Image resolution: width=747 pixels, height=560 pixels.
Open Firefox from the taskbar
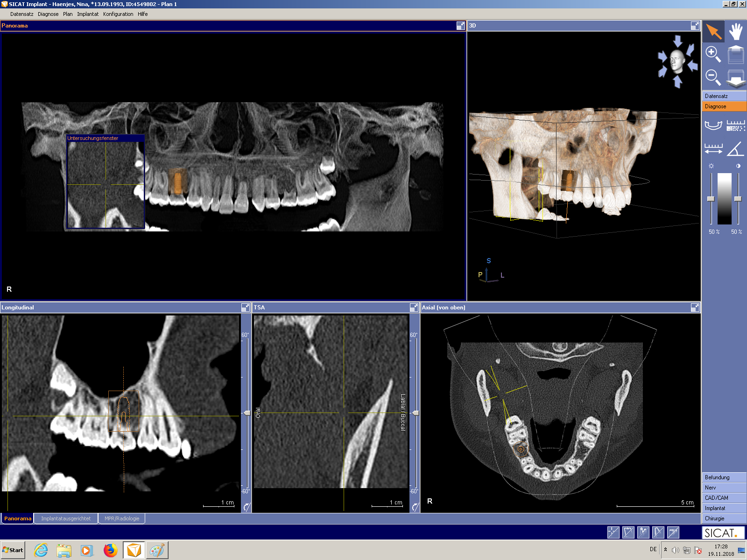click(x=110, y=550)
